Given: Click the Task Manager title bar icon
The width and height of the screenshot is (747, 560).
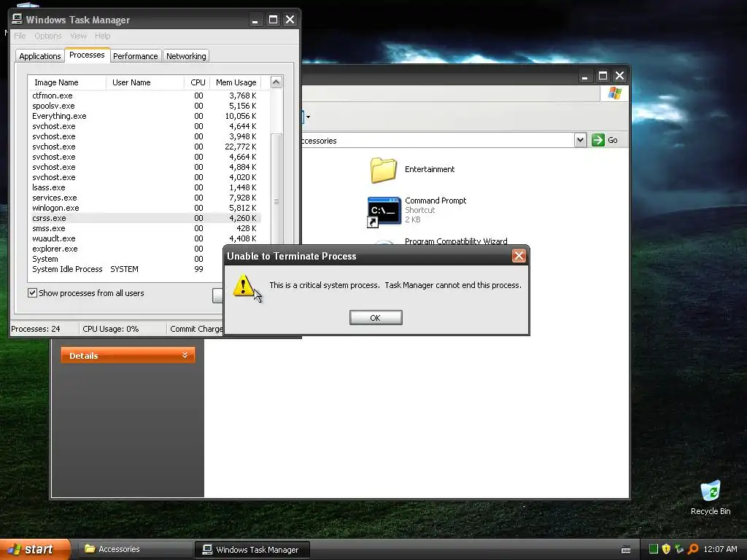Looking at the screenshot, I should point(18,19).
